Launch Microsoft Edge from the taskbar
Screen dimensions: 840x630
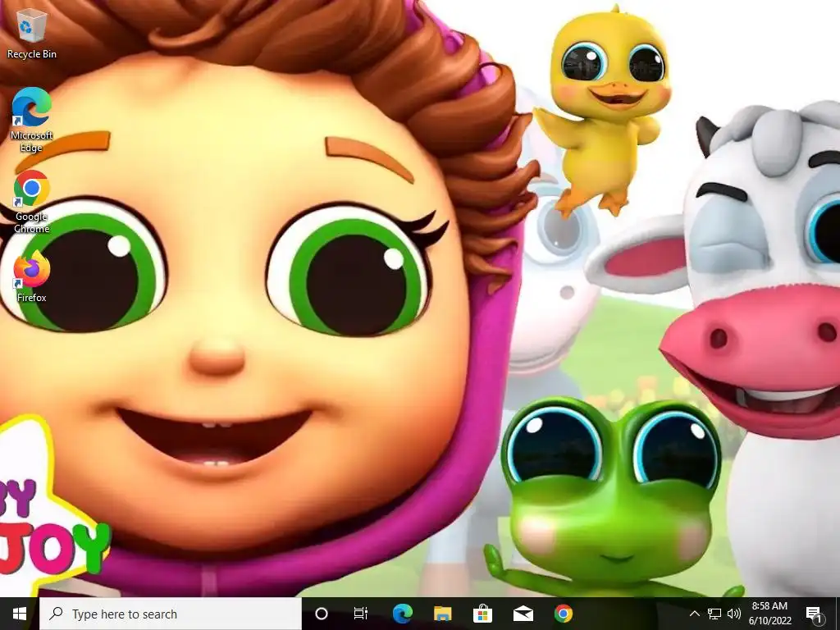(x=402, y=614)
